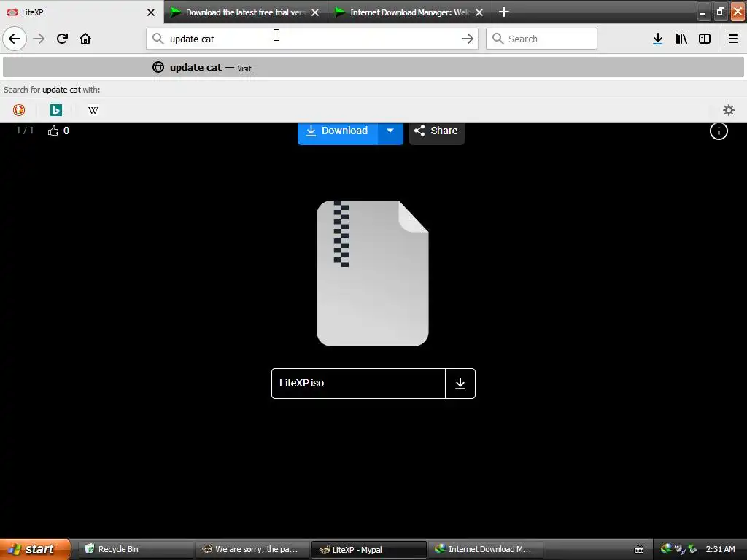The height and width of the screenshot is (560, 747).
Task: Open a new tab with plus button
Action: (x=503, y=12)
